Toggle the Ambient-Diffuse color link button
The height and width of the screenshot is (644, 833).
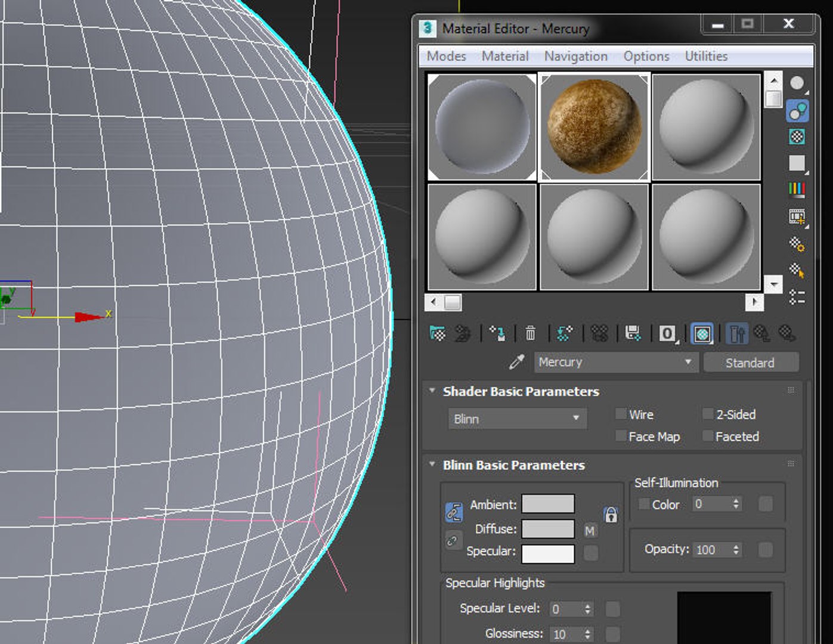point(454,512)
